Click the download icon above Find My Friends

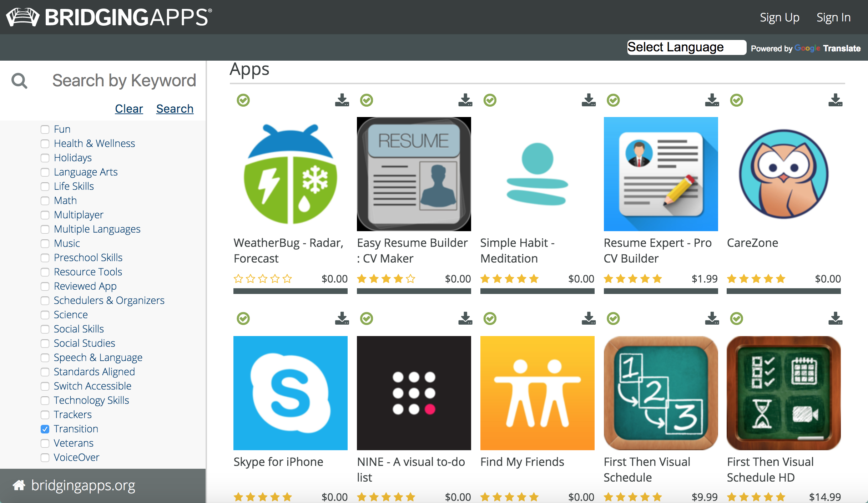click(589, 319)
